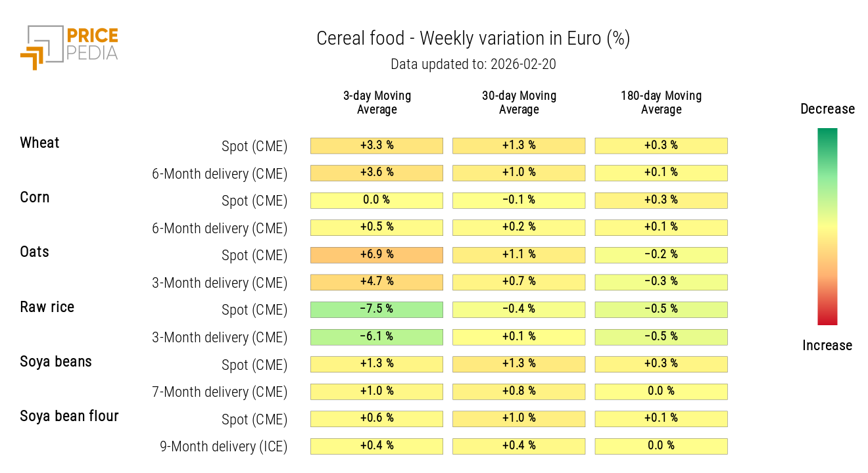Click the PricePedia logo icon
Screen dimensions: 868x473
[x=41, y=48]
